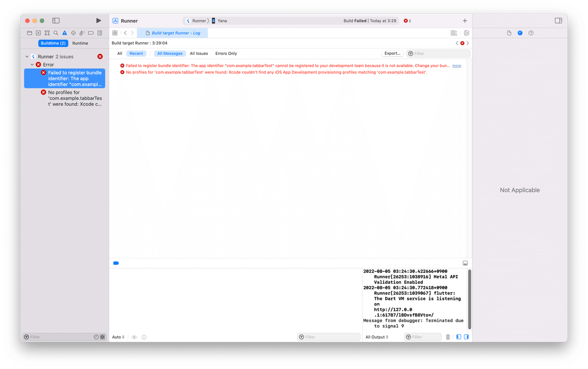This screenshot has height=369, width=588.
Task: Open the Auto variables scope dropdown
Action: (x=118, y=337)
